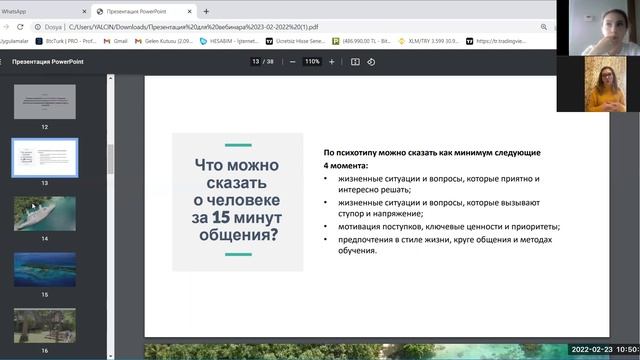This screenshot has height=360, width=640.
Task: Click the PDF title Презентация PowerPoint
Action: (x=48, y=62)
